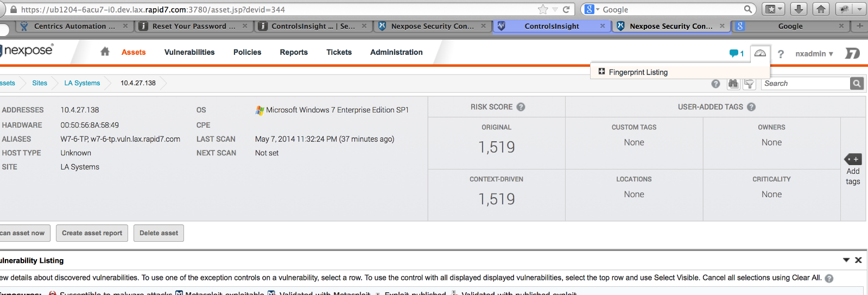Click the binoculars icon near Search
Screen dimensions: 868x295
pos(733,84)
